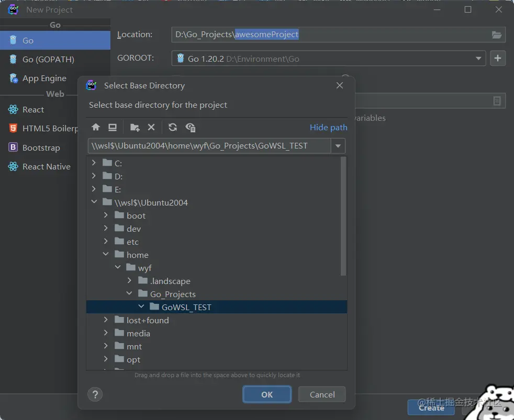Image resolution: width=514 pixels, height=420 pixels.
Task: Select the boot folder row
Action: point(216,215)
